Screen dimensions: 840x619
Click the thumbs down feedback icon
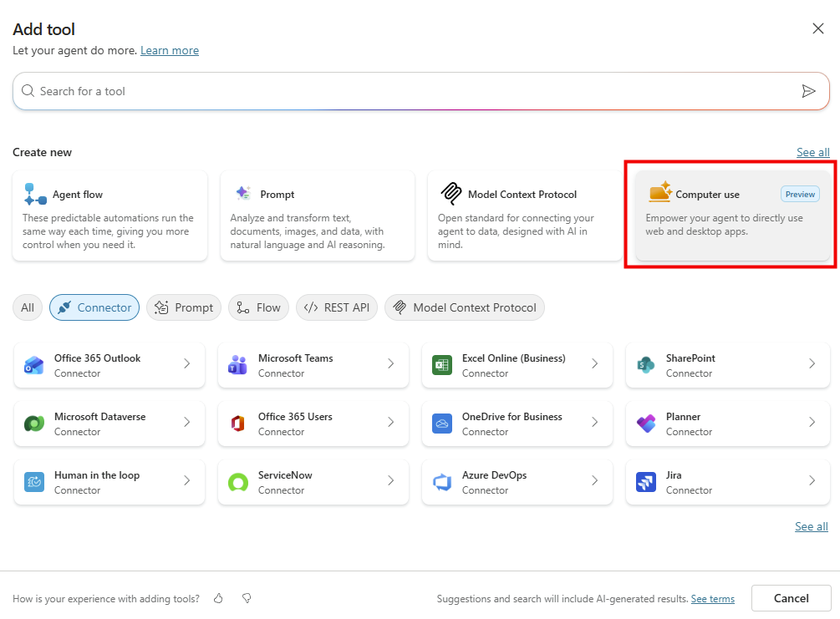tap(247, 598)
